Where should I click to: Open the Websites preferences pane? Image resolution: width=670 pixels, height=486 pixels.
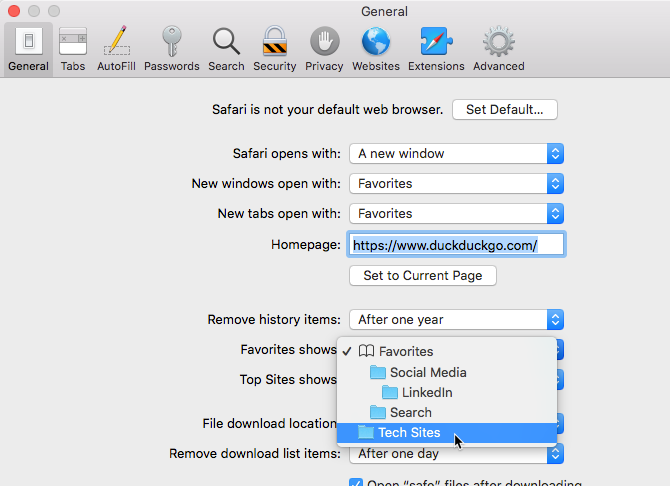375,49
